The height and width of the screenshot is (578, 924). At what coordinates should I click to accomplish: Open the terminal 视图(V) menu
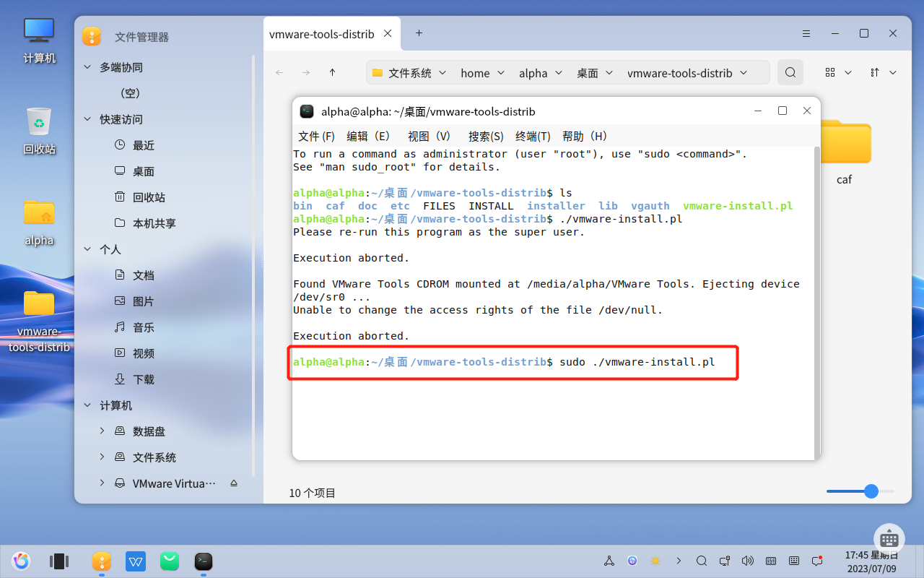(429, 136)
